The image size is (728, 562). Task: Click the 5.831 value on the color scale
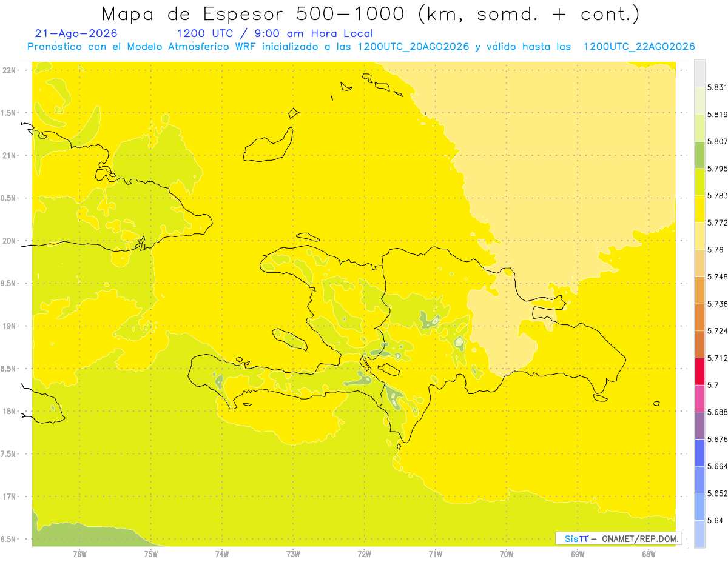point(717,87)
